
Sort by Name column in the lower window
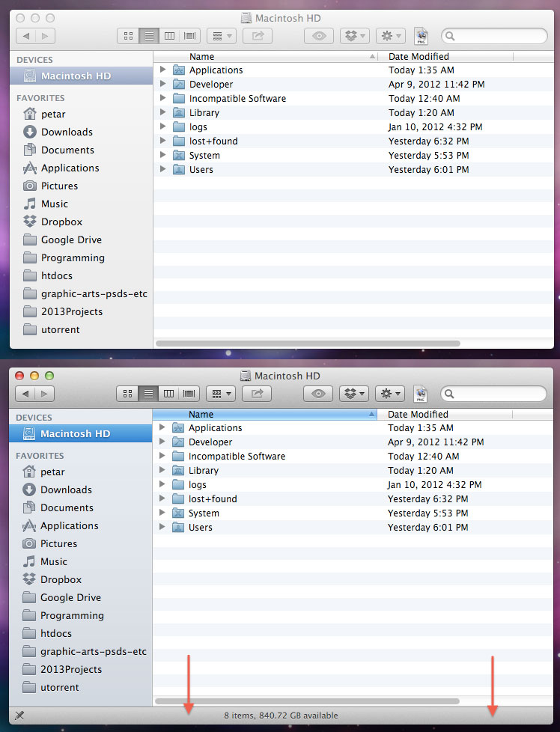click(x=265, y=414)
